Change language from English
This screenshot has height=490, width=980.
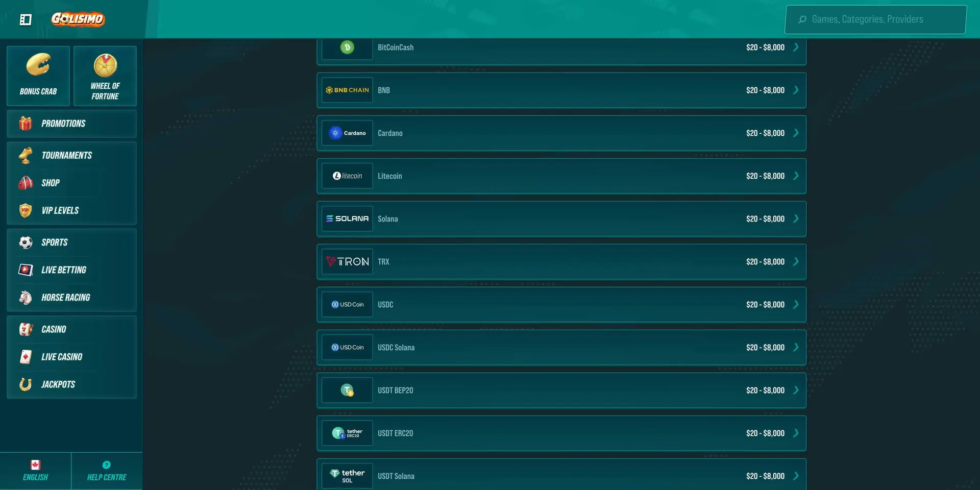tap(35, 471)
